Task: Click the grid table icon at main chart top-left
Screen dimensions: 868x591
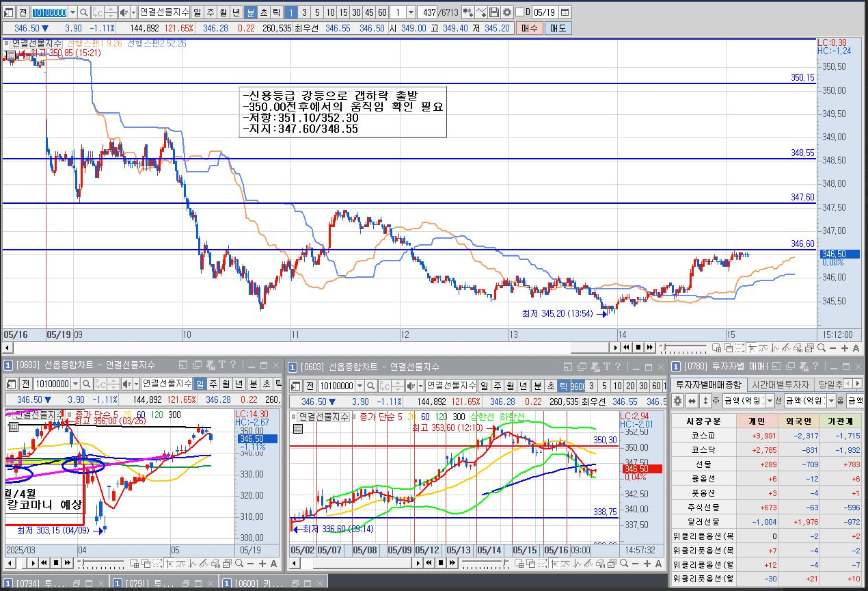Action: point(10,55)
